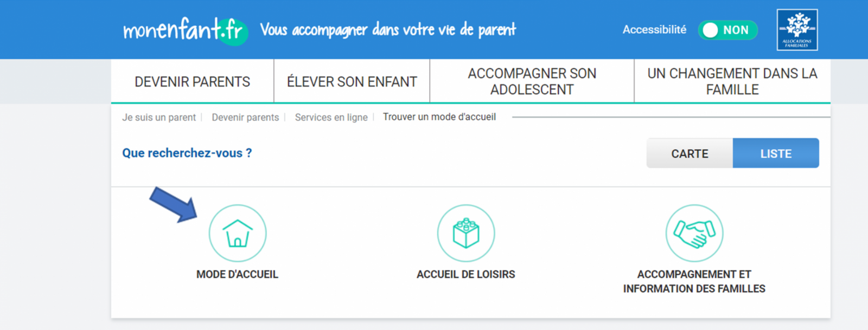Open the Allocations Familiales logo
This screenshot has width=868, height=330.
(x=797, y=30)
